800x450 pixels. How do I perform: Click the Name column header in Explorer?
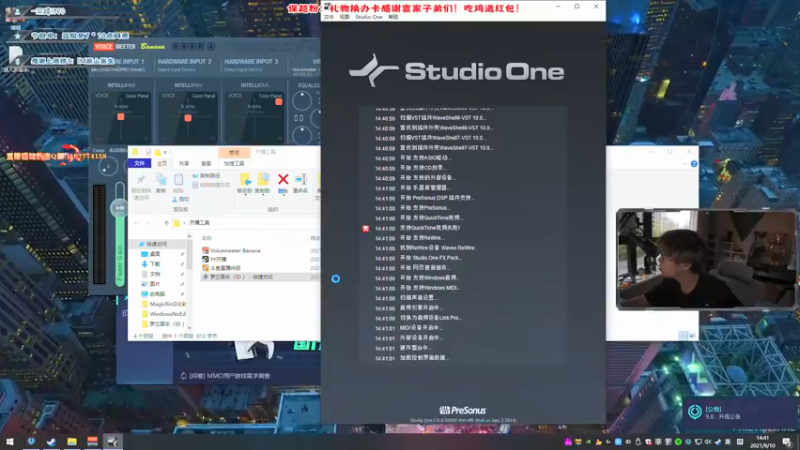(x=206, y=238)
